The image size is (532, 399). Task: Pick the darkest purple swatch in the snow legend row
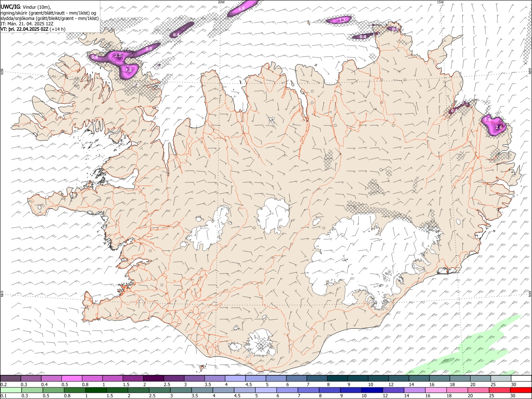pyautogui.click(x=153, y=378)
